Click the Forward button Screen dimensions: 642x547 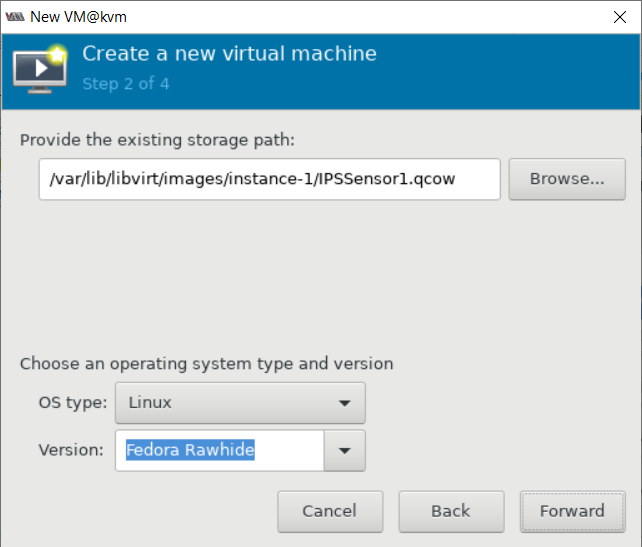tap(572, 511)
